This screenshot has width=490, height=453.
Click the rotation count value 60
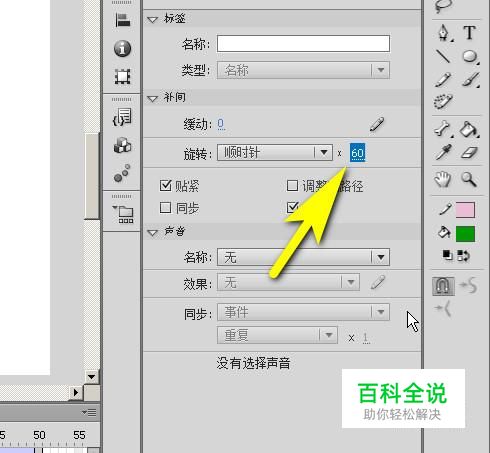tap(357, 153)
